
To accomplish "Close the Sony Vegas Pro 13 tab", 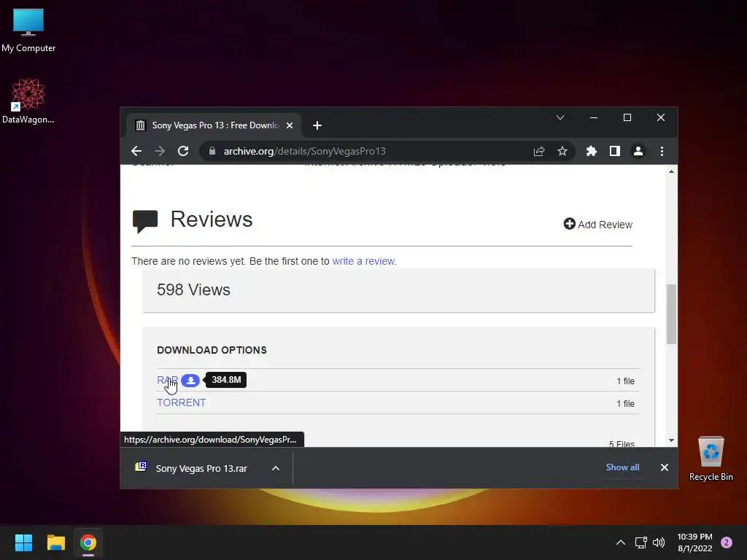I will [290, 125].
